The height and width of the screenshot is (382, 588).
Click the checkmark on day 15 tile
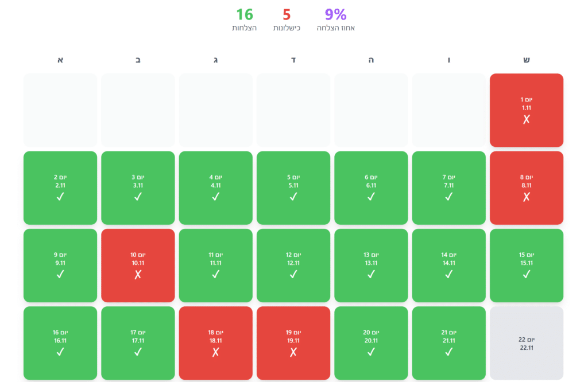pos(526,275)
